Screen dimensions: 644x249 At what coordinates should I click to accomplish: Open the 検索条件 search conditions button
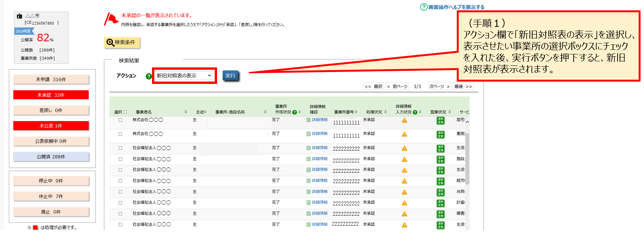tap(122, 43)
